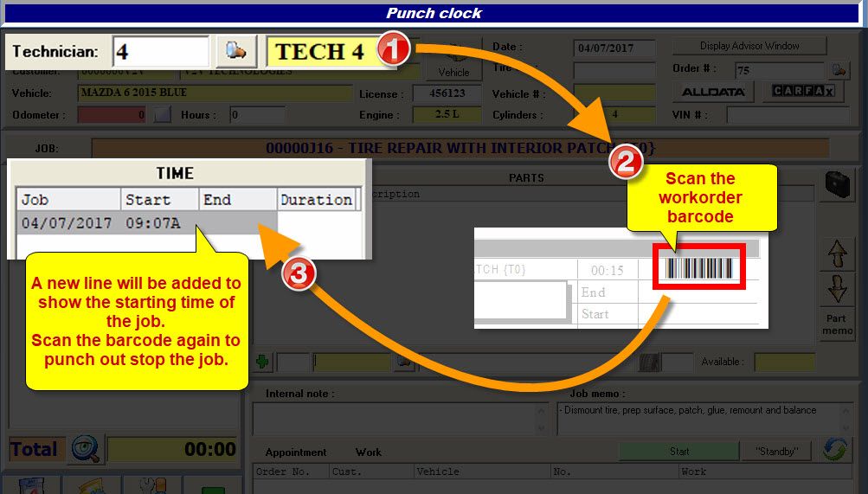
Task: Click the part search icon after yellow field
Action: click(404, 362)
